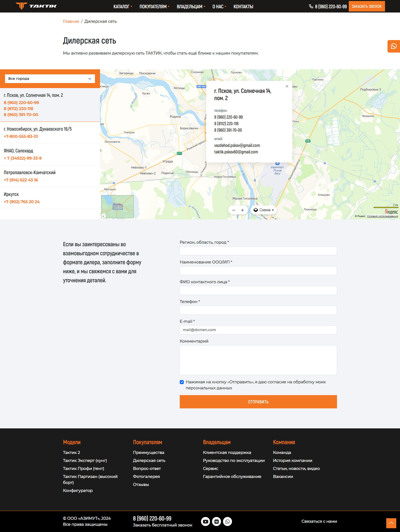Open the 'Все города' city dropdown
The width and height of the screenshot is (400, 532).
(50, 79)
